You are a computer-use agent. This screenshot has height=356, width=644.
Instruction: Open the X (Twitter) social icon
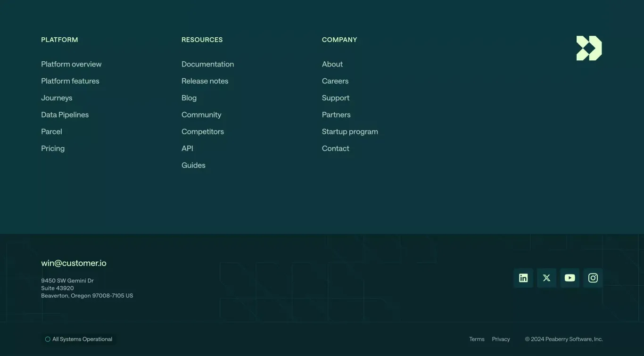tap(546, 278)
